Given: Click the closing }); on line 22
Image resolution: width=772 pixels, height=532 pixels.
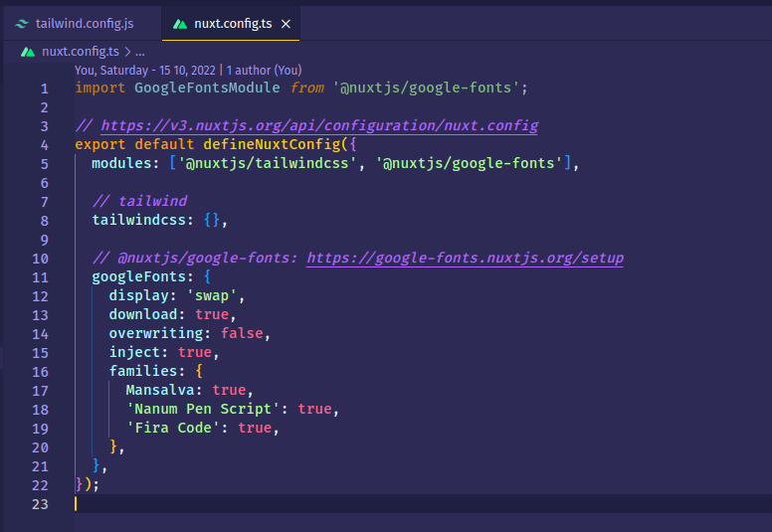Looking at the screenshot, I should tap(88, 484).
